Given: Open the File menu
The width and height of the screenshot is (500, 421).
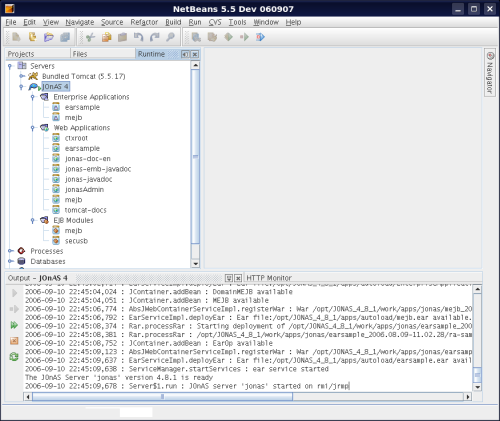Looking at the screenshot, I should coord(11,22).
